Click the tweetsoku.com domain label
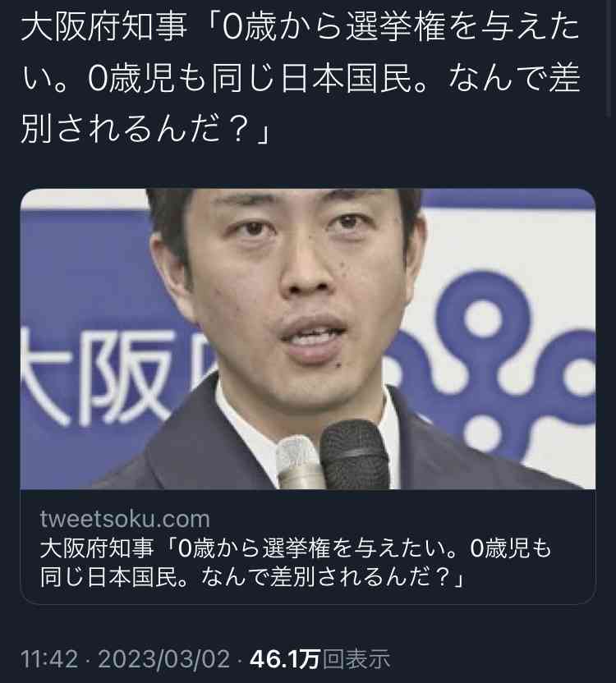The height and width of the screenshot is (683, 616). pyautogui.click(x=125, y=519)
